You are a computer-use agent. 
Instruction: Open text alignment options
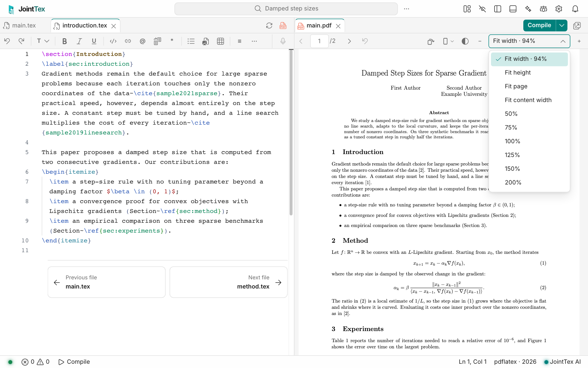pos(239,41)
